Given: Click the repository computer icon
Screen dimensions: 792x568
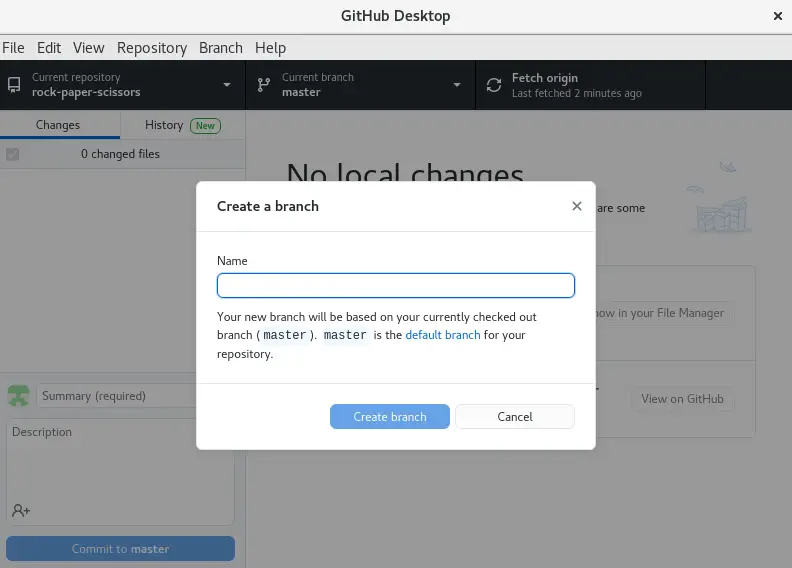Looking at the screenshot, I should 14,85.
